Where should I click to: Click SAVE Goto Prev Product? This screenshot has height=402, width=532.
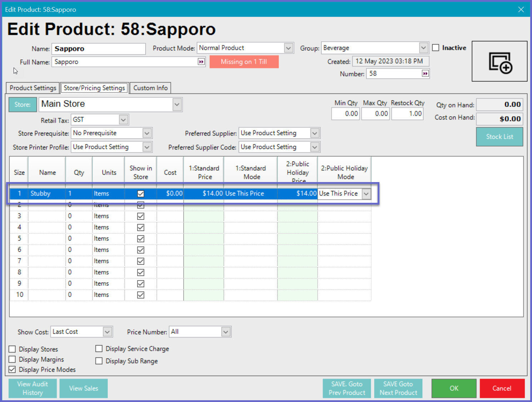[x=347, y=388]
